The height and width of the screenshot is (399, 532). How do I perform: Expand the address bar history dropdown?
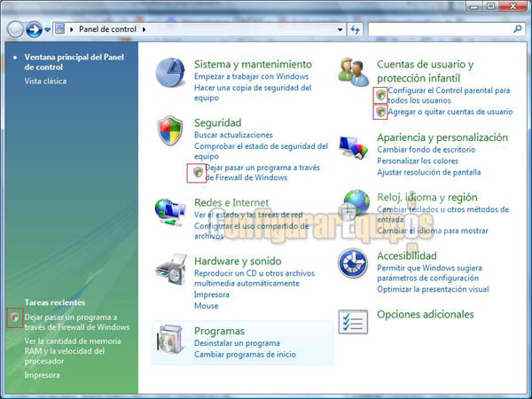coord(340,29)
